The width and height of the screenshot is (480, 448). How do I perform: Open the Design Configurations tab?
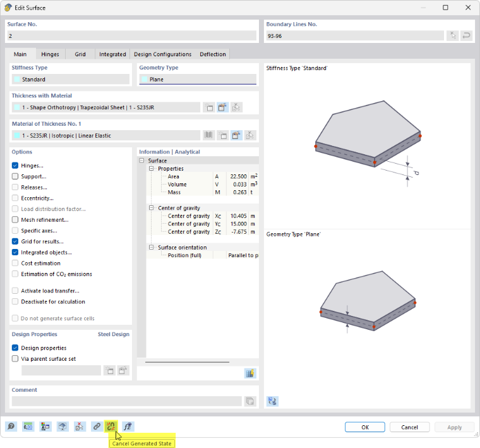[x=162, y=54]
